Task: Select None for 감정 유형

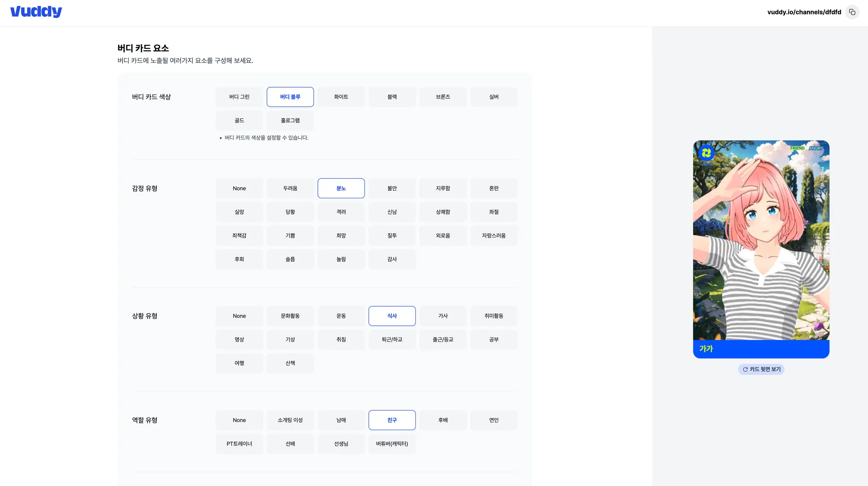Action: click(239, 189)
